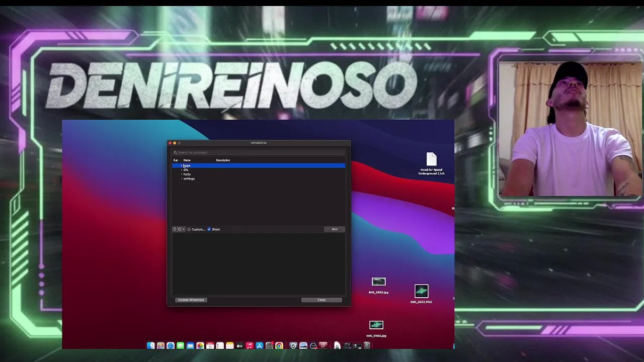Click the Description column header
The width and height of the screenshot is (644, 362).
click(223, 160)
